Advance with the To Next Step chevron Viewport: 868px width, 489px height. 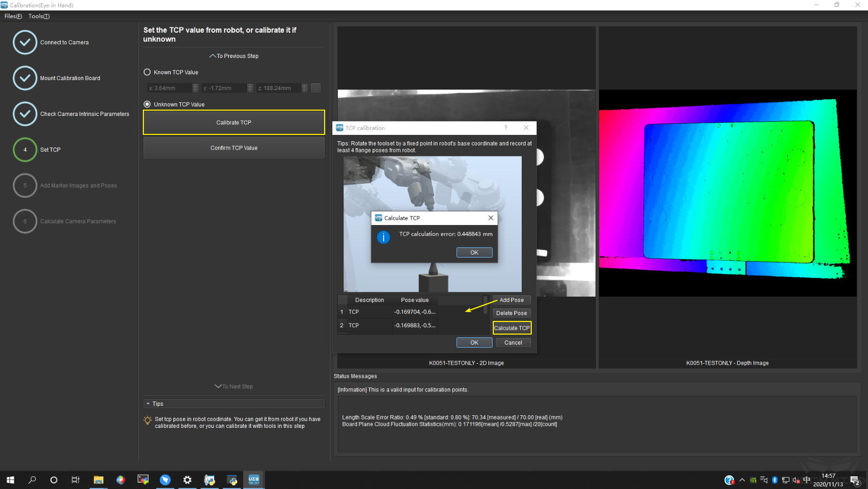218,386
